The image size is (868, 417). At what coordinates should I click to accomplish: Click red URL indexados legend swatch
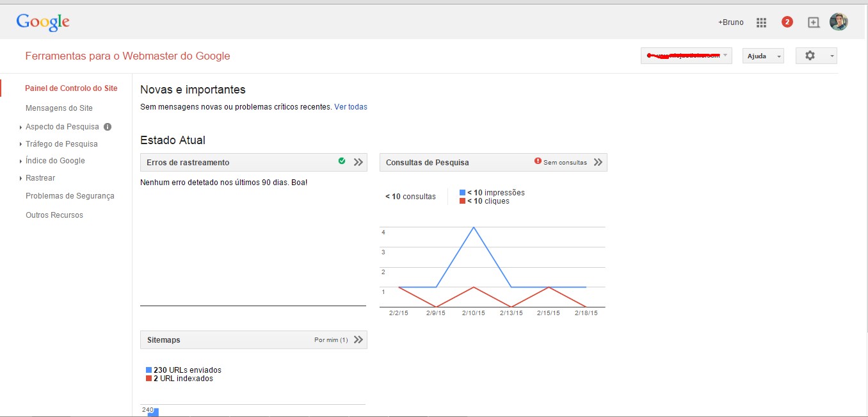[x=149, y=379]
